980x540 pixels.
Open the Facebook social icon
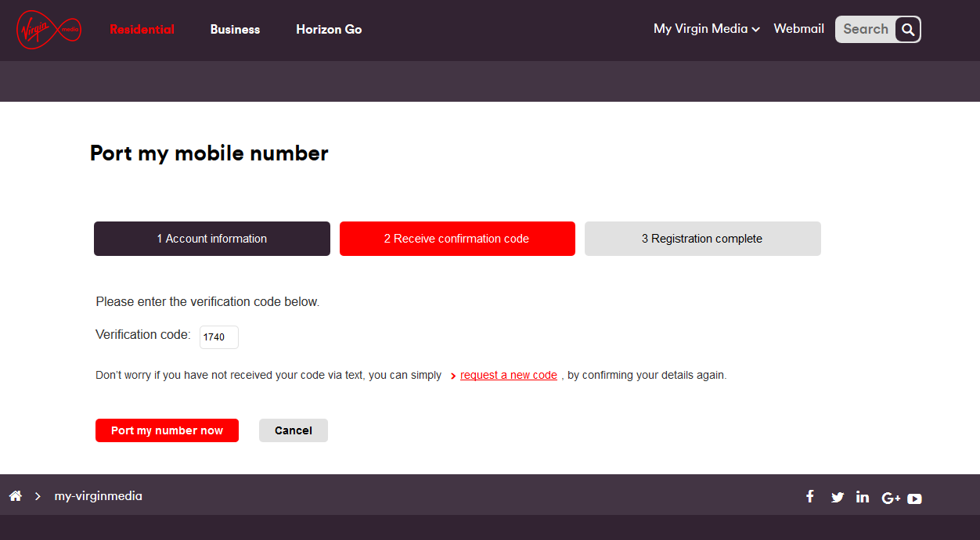pos(810,496)
